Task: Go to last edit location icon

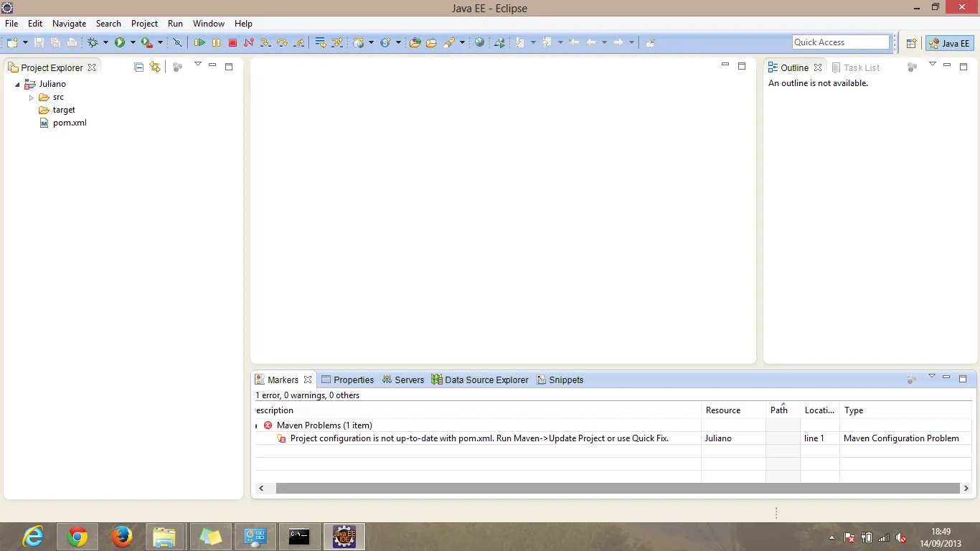Action: point(574,43)
